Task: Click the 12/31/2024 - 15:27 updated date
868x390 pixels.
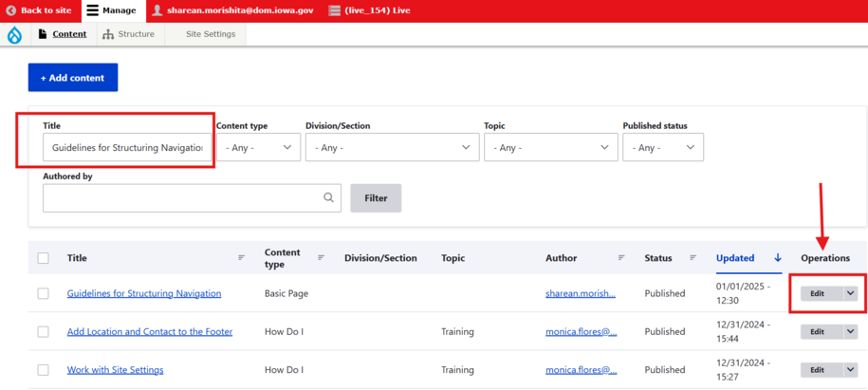Action: pyautogui.click(x=742, y=369)
